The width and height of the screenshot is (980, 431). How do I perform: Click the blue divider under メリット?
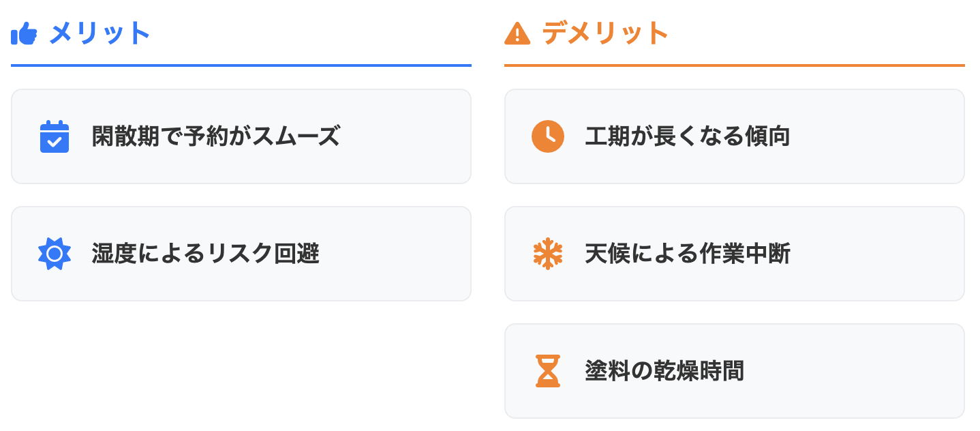click(x=241, y=65)
